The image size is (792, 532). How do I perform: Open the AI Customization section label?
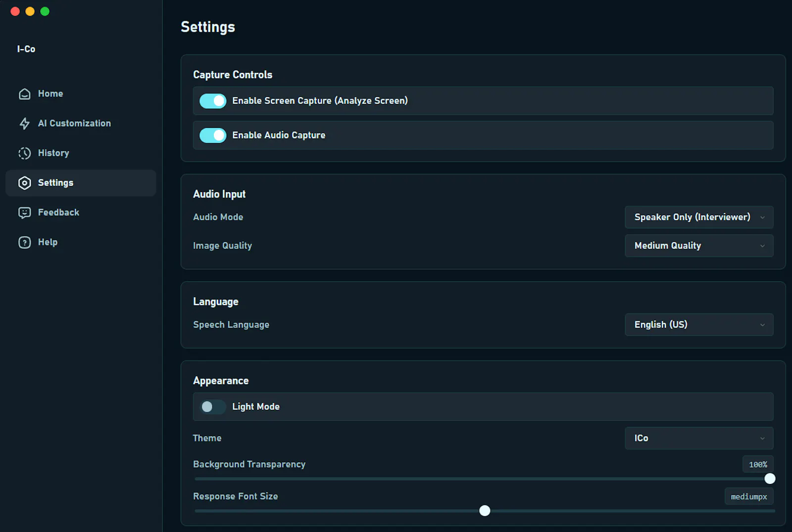[74, 123]
